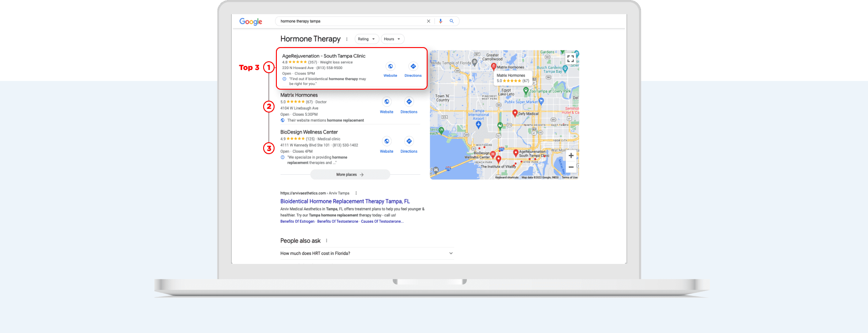Open Arviv result three-dot menu
The image size is (868, 333).
pos(356,193)
